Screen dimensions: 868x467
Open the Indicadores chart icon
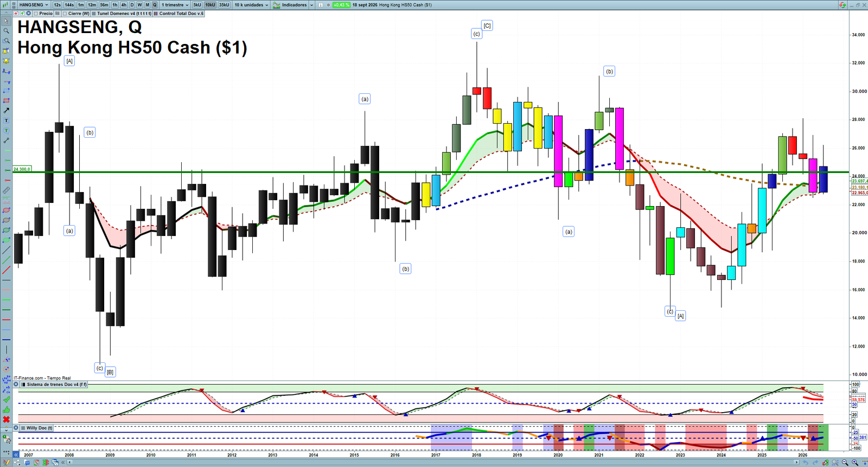point(277,5)
